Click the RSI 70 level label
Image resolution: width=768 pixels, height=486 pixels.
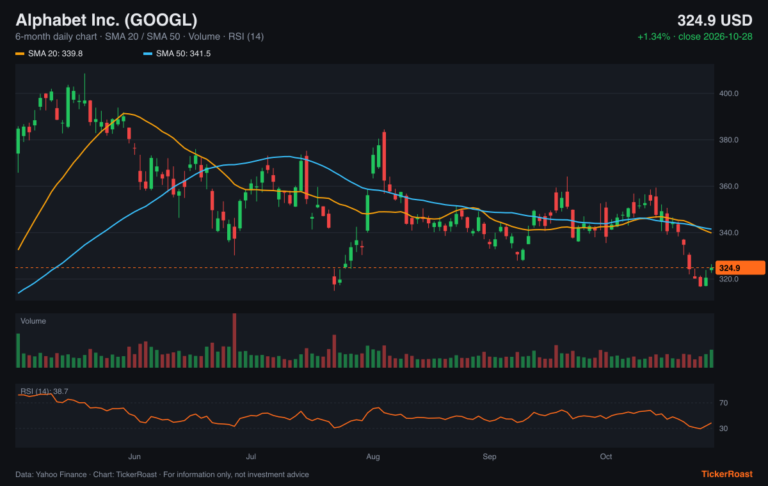pyautogui.click(x=723, y=403)
